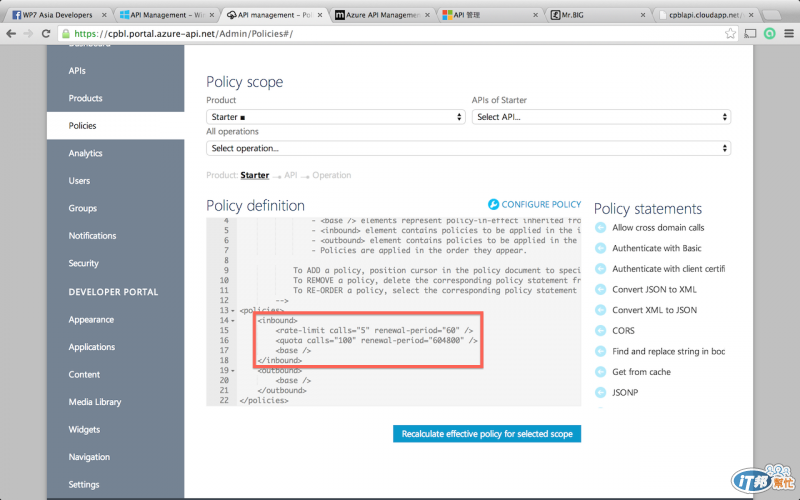Open the Chrome hamburger menu

pos(789,34)
